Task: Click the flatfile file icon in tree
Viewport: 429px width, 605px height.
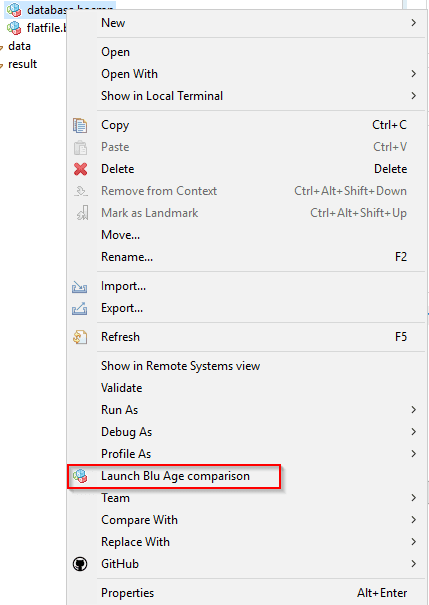Action: coord(14,28)
